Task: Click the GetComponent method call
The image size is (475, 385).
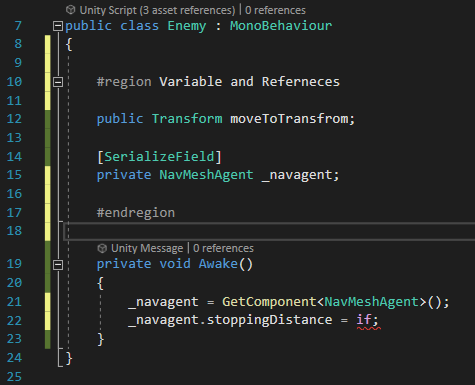Action: coord(269,302)
